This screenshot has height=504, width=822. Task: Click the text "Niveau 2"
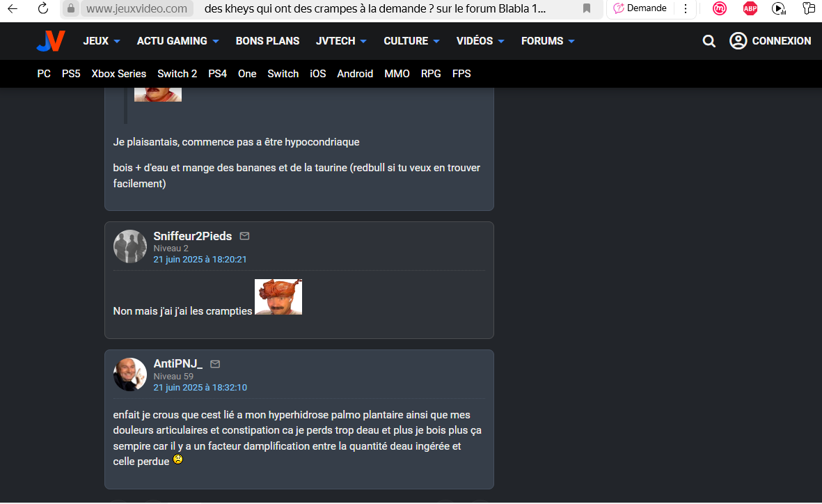[x=171, y=249]
